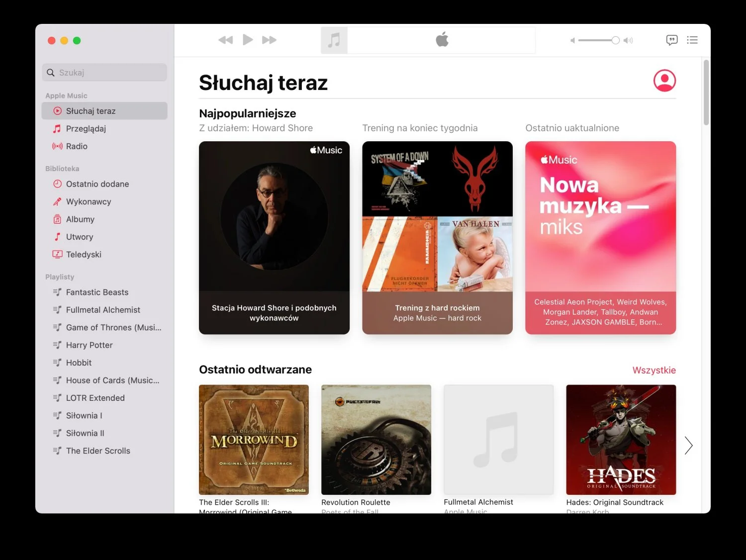This screenshot has height=560, width=746.
Task: Open Ostatnio dodane library section
Action: coord(104,184)
